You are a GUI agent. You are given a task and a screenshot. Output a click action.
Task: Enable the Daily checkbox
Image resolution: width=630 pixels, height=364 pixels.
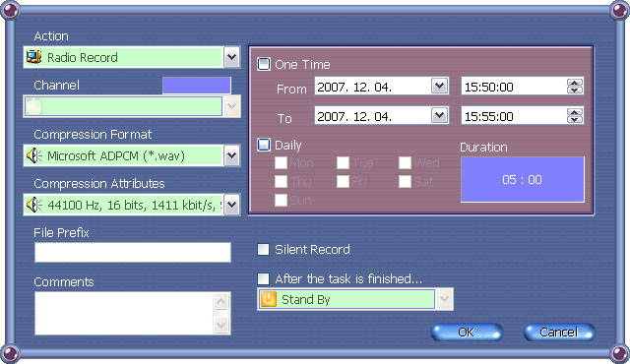click(x=264, y=145)
